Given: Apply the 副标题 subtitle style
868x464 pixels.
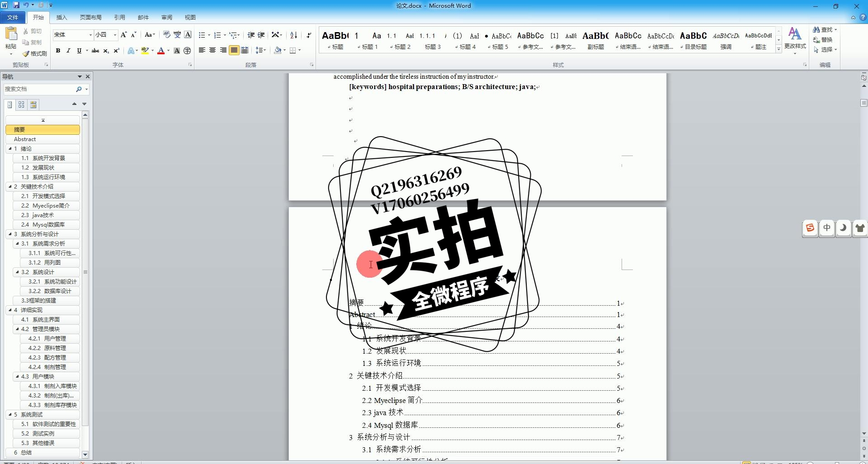Looking at the screenshot, I should coord(595,40).
